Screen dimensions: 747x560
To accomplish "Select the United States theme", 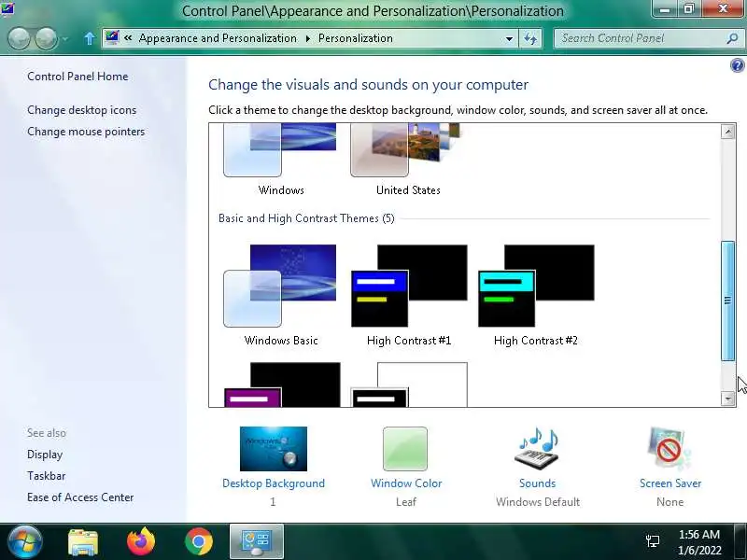I will pos(408,160).
